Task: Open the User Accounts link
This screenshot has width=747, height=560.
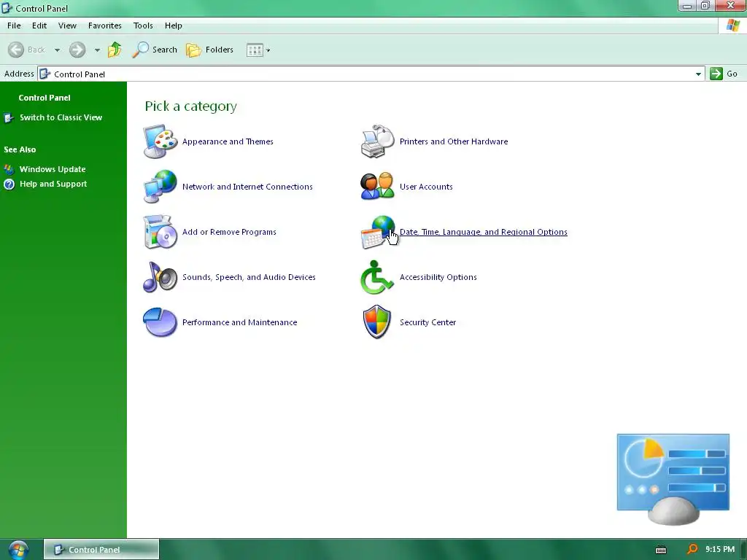Action: [x=426, y=187]
